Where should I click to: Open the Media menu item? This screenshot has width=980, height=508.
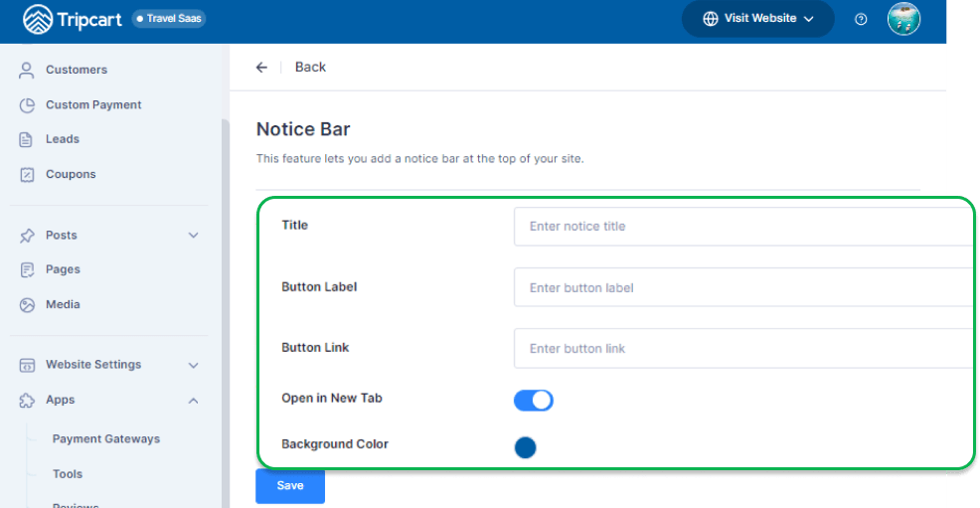click(x=64, y=304)
